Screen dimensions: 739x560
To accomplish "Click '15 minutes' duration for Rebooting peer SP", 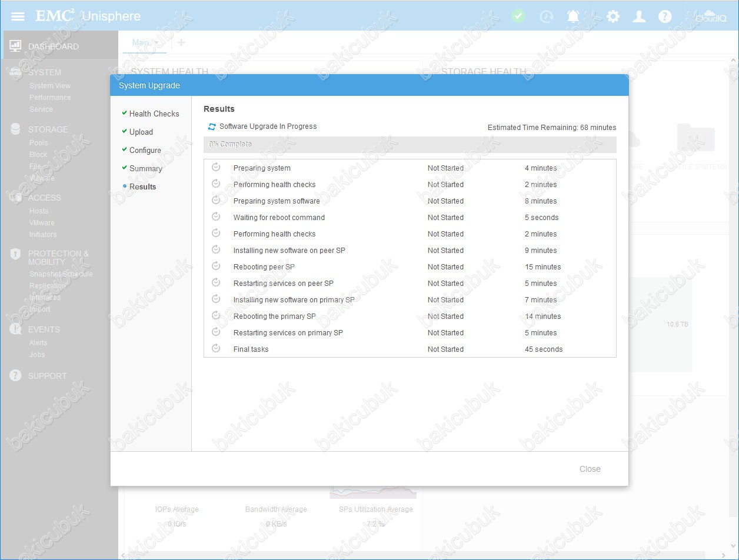I will 543,267.
